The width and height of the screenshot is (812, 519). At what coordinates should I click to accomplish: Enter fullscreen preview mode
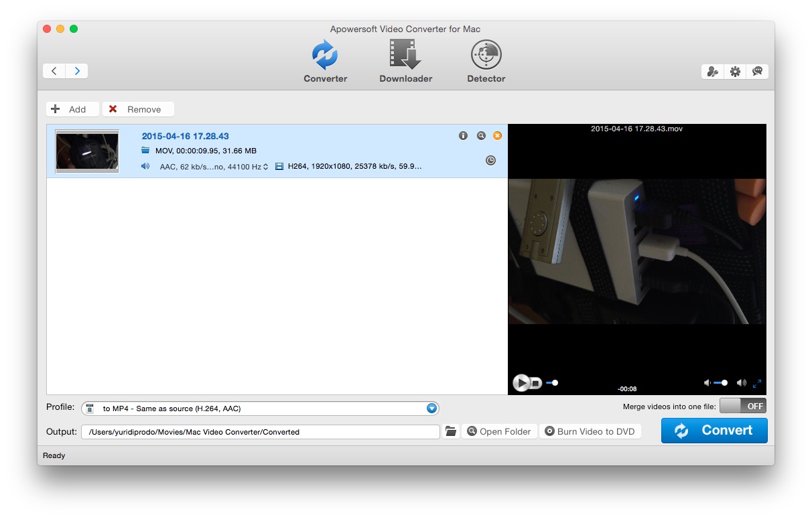(757, 384)
